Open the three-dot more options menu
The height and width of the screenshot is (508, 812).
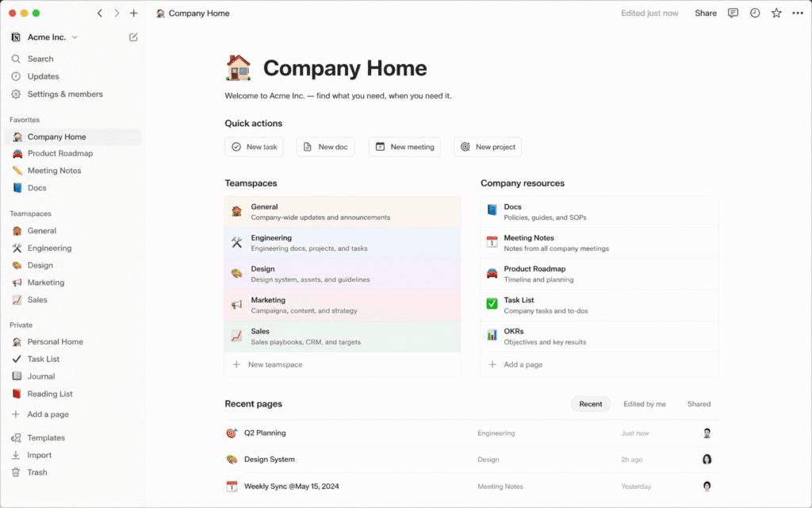798,13
